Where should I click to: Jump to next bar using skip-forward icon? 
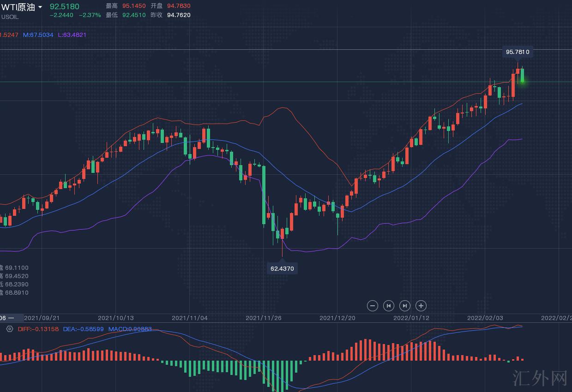[404, 306]
